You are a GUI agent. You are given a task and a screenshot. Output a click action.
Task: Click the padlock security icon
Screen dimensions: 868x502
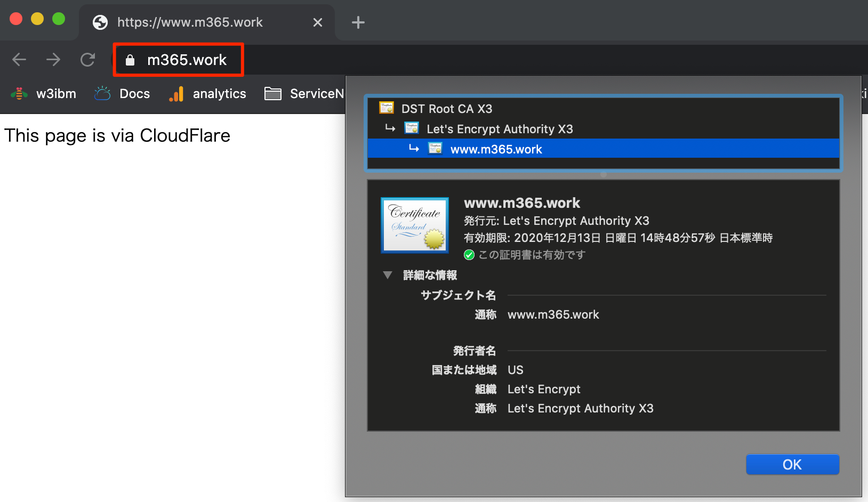[x=130, y=60]
